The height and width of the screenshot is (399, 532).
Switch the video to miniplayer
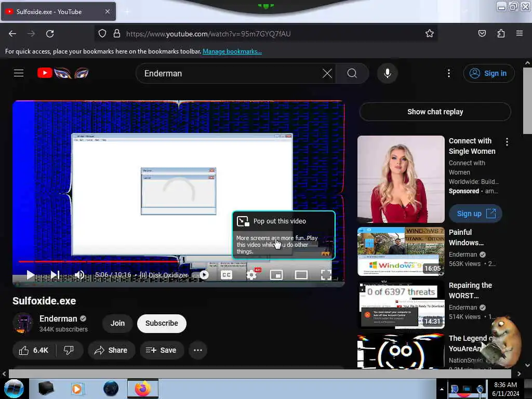(276, 275)
